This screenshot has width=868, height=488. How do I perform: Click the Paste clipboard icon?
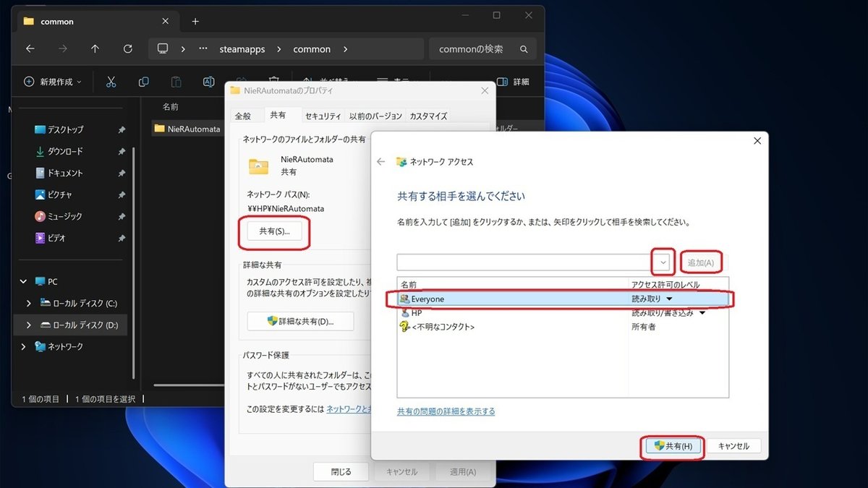point(176,82)
